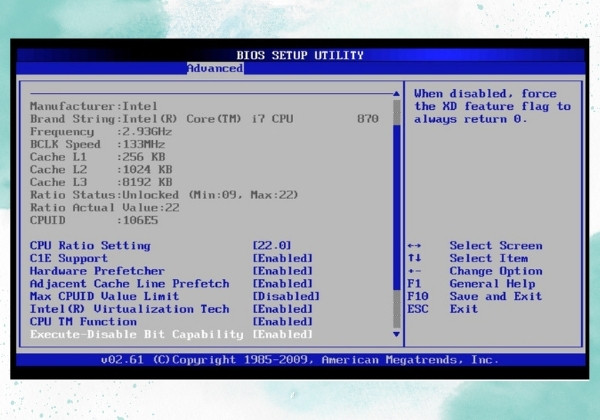
Task: Open Max CPUID Value Limit Disabled option
Action: pyautogui.click(x=286, y=296)
